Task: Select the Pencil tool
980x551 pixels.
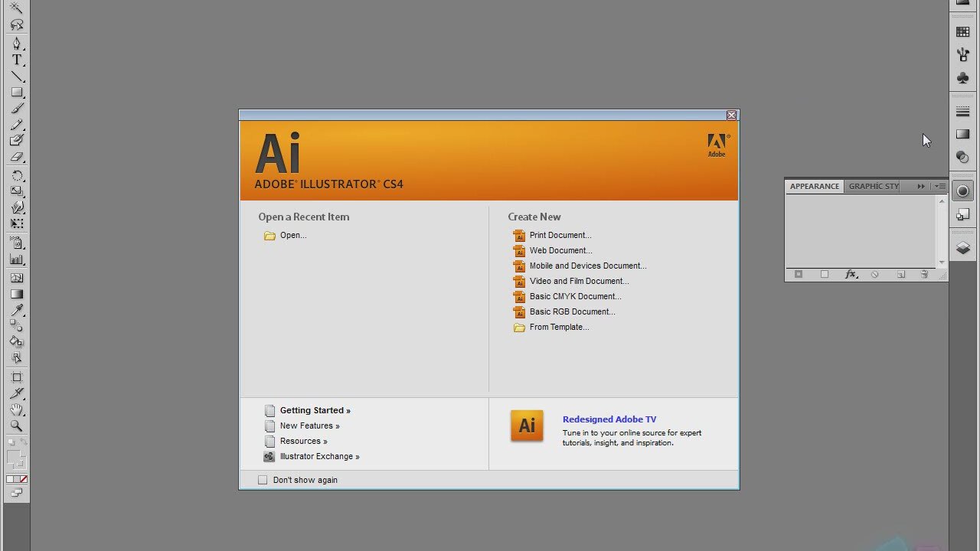Action: click(x=16, y=125)
